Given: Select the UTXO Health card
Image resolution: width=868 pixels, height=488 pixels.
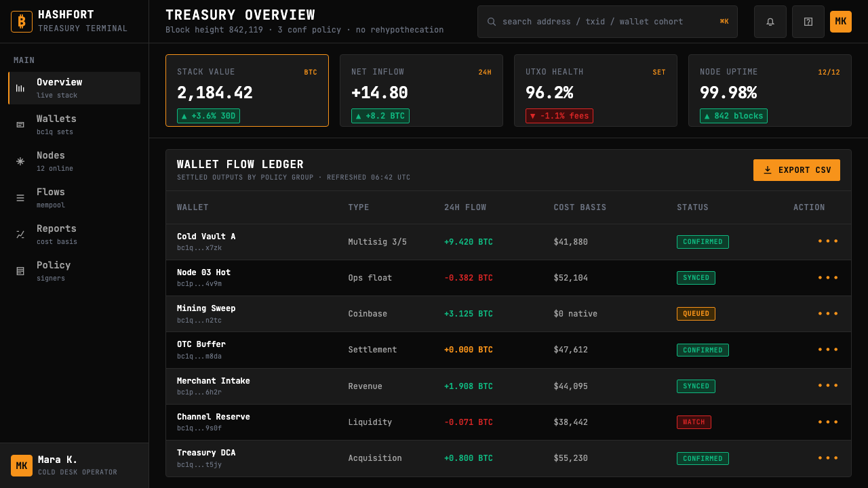Looking at the screenshot, I should pyautogui.click(x=595, y=90).
